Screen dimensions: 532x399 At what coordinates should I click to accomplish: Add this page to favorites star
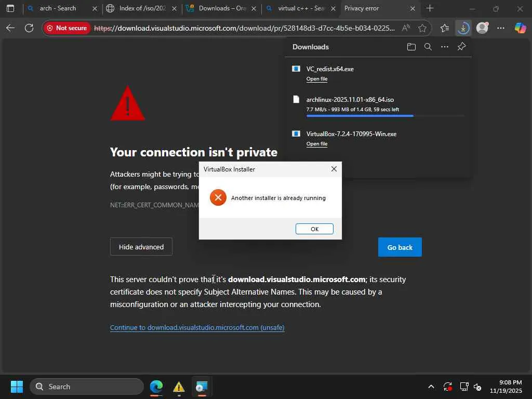pyautogui.click(x=422, y=28)
